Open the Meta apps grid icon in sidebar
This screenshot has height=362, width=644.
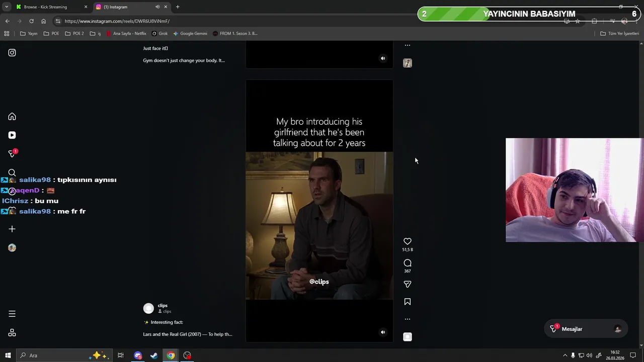pyautogui.click(x=12, y=333)
